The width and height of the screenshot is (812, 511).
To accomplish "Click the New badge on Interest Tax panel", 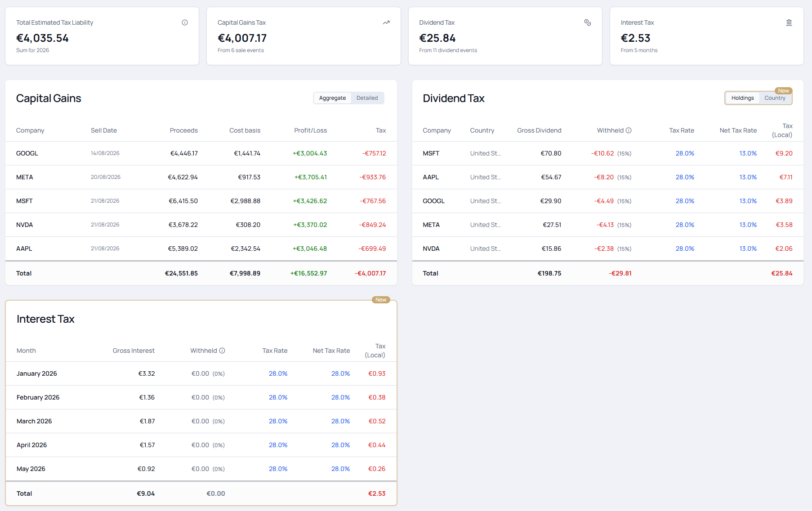I will [x=381, y=300].
